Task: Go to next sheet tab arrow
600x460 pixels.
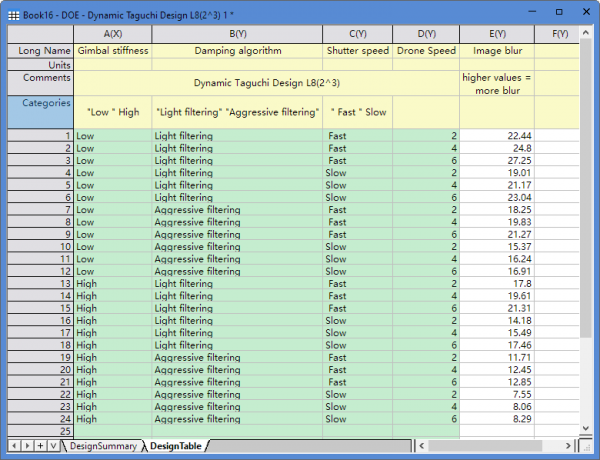Action: [28, 446]
